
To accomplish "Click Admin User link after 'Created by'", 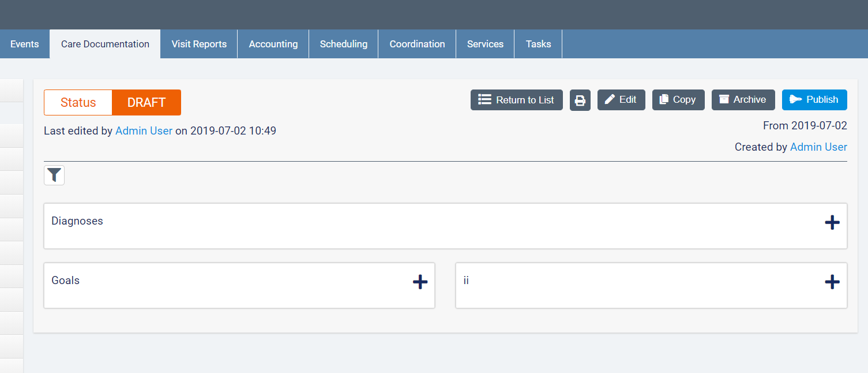I will [818, 147].
